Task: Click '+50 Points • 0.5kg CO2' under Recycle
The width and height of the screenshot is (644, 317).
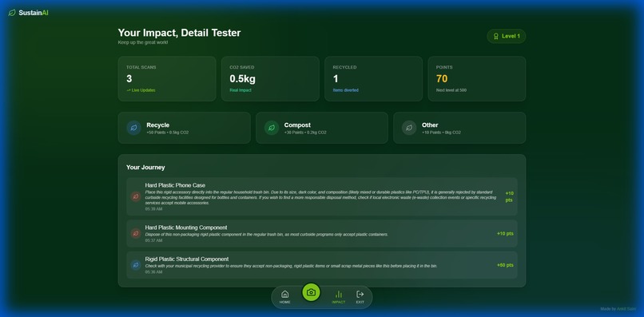Action: (168, 133)
